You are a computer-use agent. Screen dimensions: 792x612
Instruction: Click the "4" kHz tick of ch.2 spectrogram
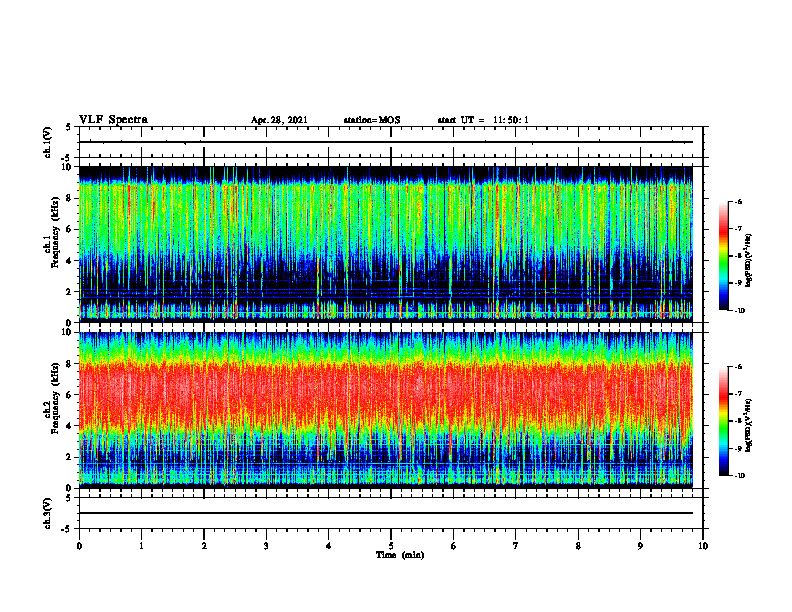pyautogui.click(x=70, y=426)
